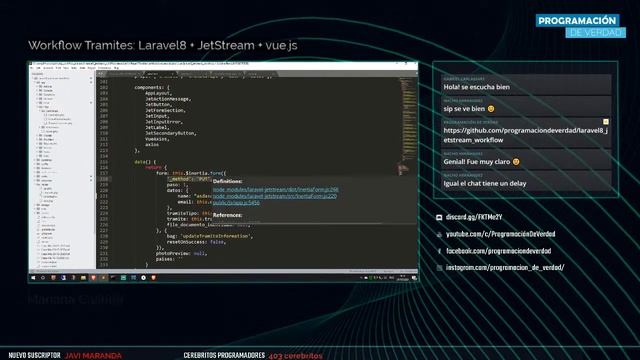Click the Facebook icon beside the facebook.com link
The height and width of the screenshot is (360, 640).
click(439, 251)
